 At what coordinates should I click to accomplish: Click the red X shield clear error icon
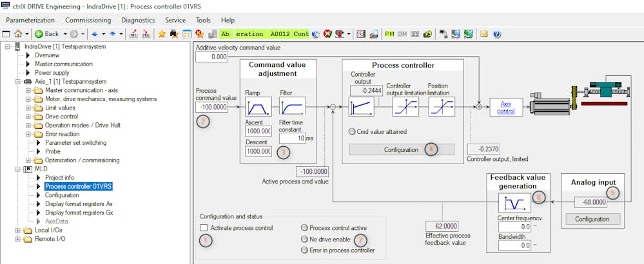tap(327, 33)
